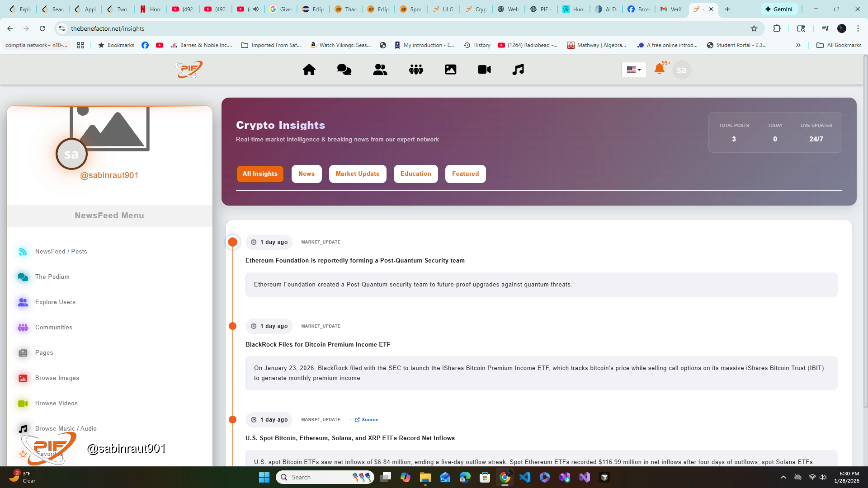This screenshot has width=868, height=488.
Task: Open the U.S. Spot ETFs Record Net Inflows title
Action: 350,438
